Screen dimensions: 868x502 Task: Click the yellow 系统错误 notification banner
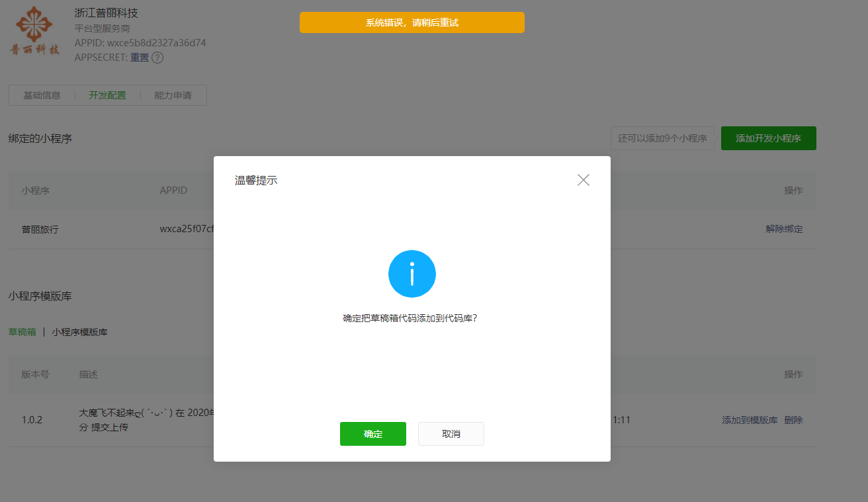[412, 22]
